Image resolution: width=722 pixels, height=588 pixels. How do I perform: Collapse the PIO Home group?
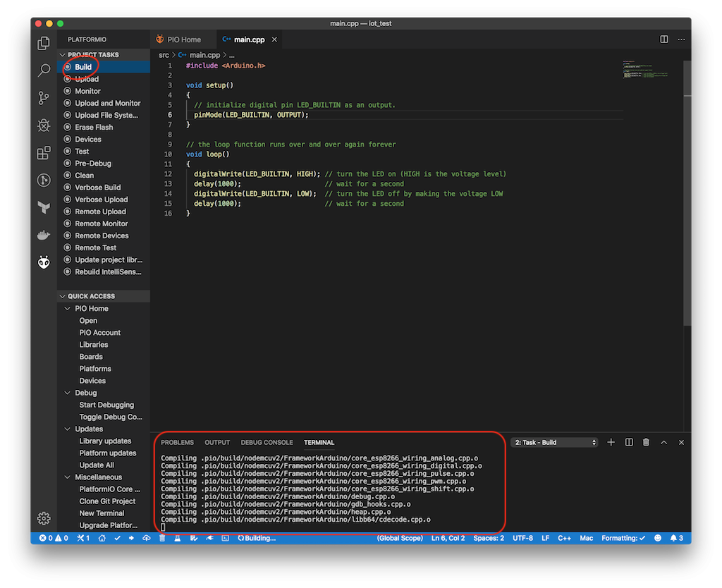pyautogui.click(x=68, y=309)
